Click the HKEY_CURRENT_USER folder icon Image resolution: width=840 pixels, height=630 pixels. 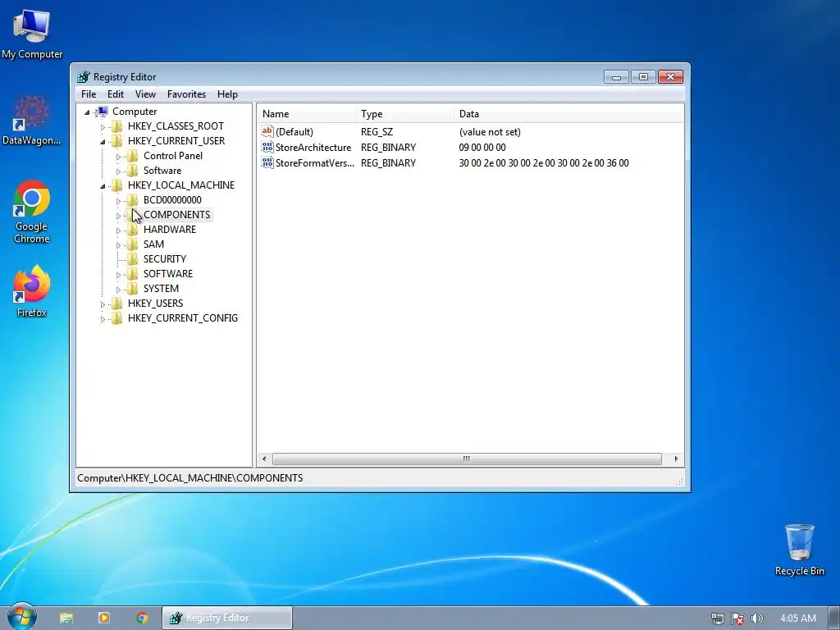point(116,141)
